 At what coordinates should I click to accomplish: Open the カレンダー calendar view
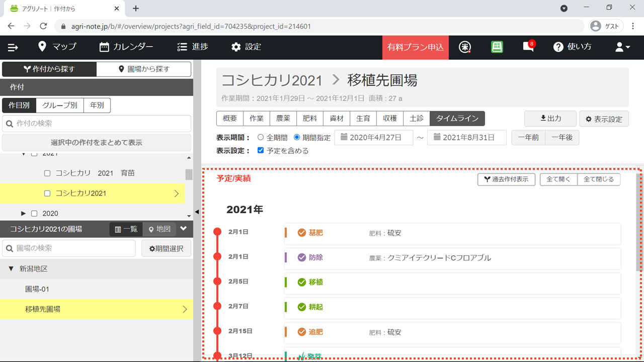point(126,47)
